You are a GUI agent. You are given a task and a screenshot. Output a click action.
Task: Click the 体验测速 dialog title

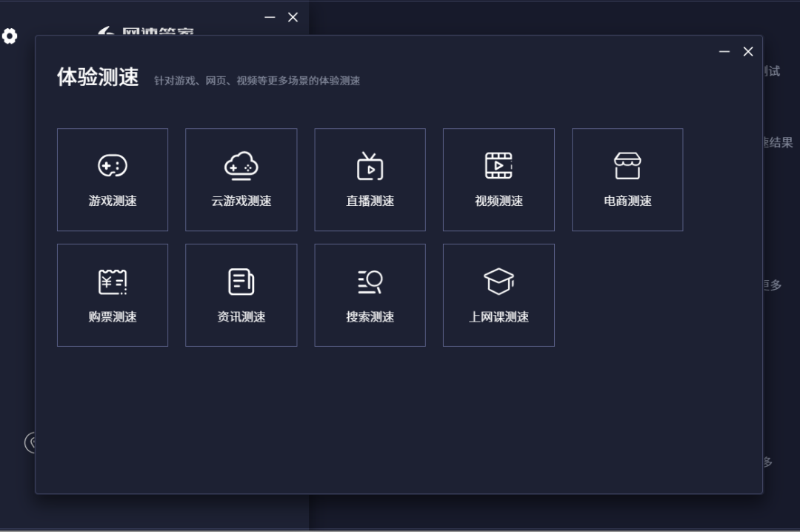98,77
